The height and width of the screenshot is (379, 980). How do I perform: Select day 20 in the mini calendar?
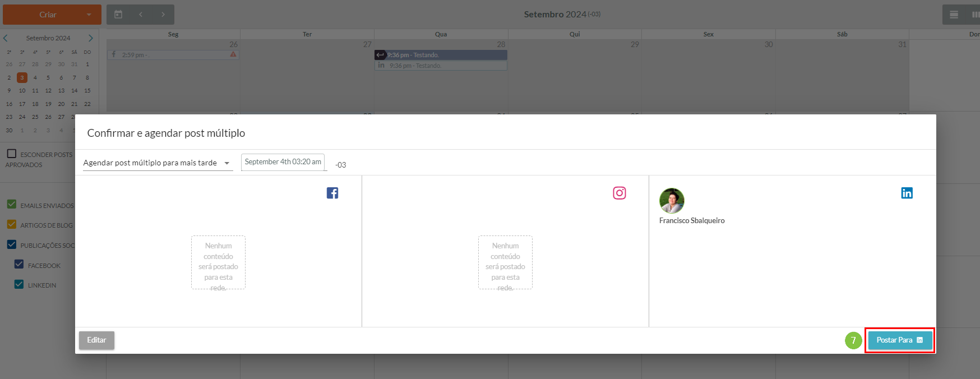click(x=61, y=104)
